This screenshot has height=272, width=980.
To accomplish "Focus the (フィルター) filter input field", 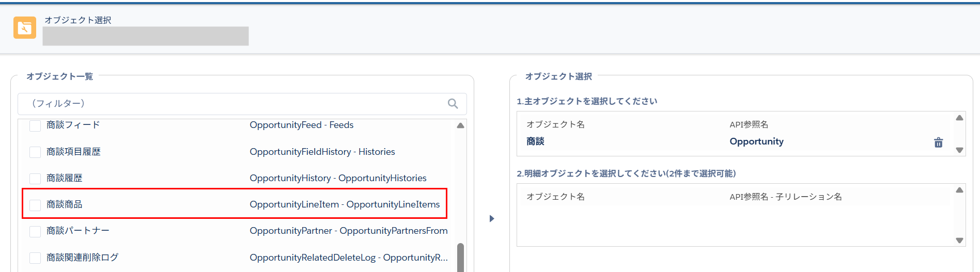I will 242,104.
